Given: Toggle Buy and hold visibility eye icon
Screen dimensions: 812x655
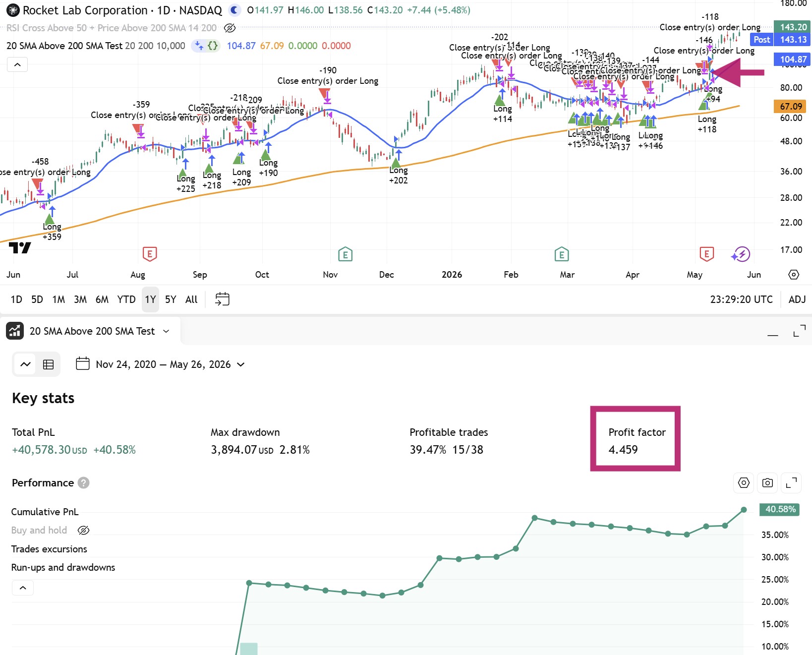Looking at the screenshot, I should click(x=84, y=531).
